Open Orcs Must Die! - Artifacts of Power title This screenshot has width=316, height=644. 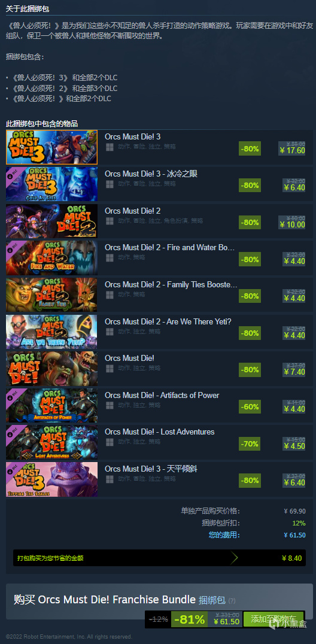click(x=162, y=395)
